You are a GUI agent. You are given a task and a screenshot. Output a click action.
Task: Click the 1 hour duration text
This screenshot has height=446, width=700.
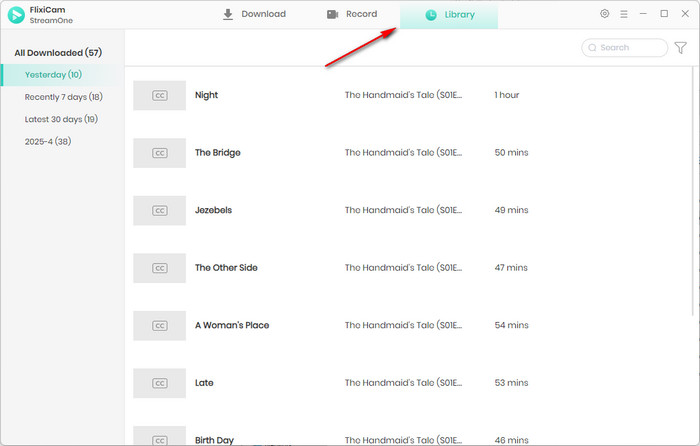tap(507, 95)
